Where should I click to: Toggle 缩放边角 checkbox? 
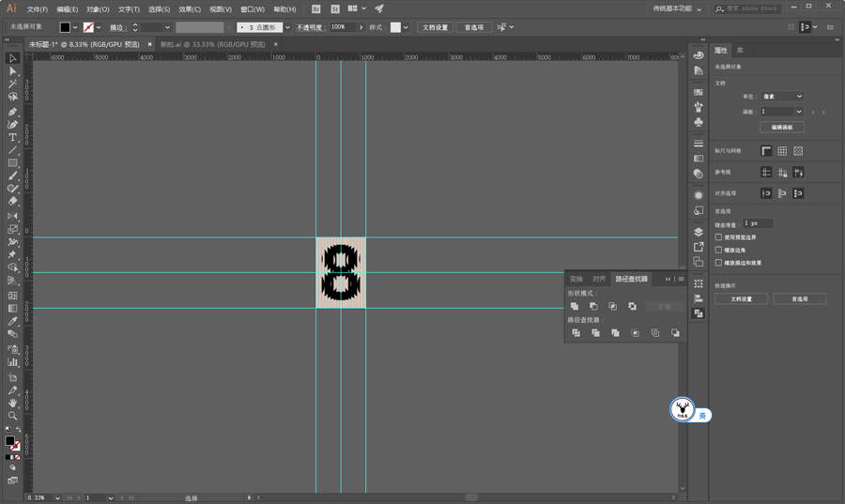[718, 250]
